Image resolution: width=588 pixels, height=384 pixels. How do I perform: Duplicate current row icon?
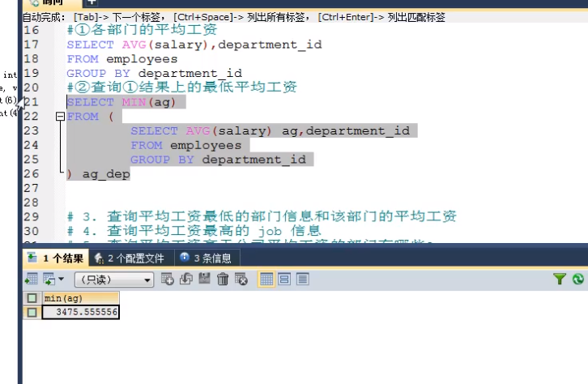pos(186,279)
